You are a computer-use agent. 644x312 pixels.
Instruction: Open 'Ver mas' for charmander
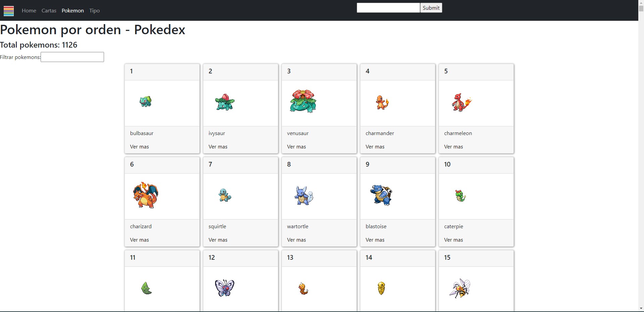coord(375,146)
